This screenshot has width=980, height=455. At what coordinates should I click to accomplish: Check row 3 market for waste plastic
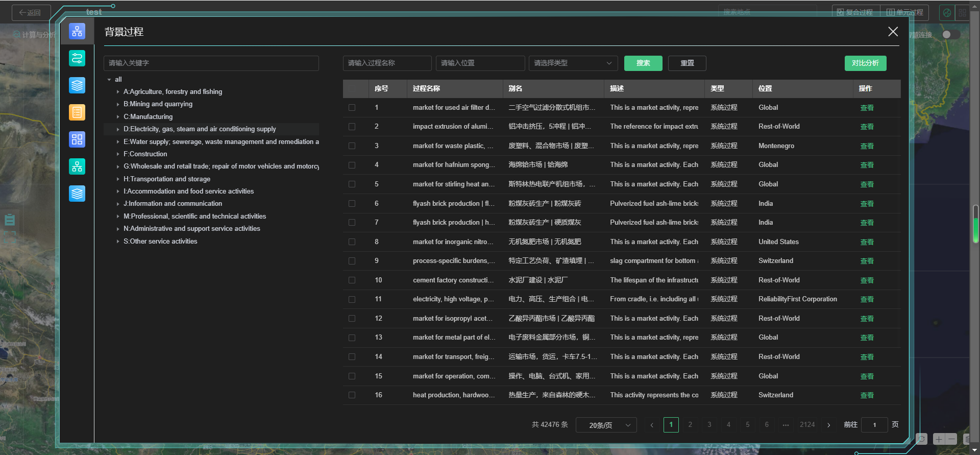352,146
